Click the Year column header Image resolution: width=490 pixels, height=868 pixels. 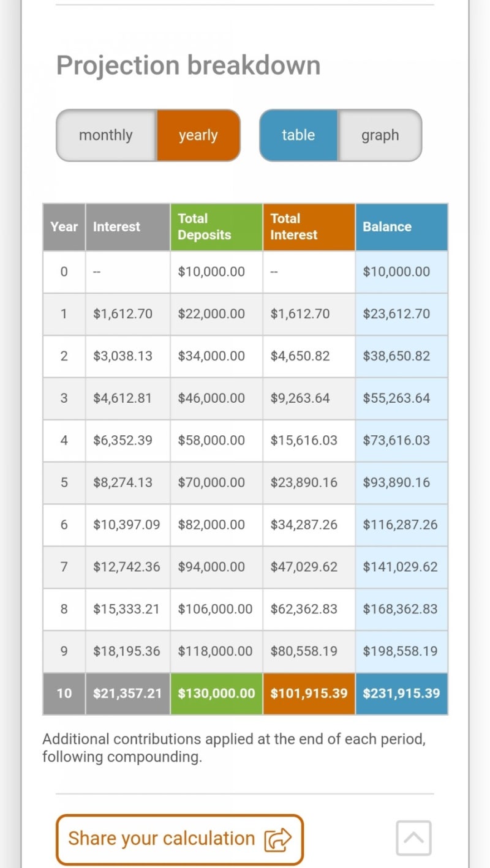tap(64, 227)
